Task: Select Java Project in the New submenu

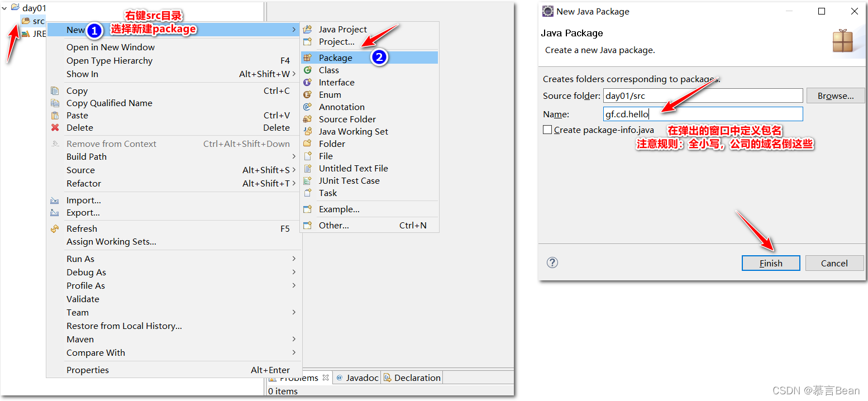Action: pyautogui.click(x=342, y=28)
